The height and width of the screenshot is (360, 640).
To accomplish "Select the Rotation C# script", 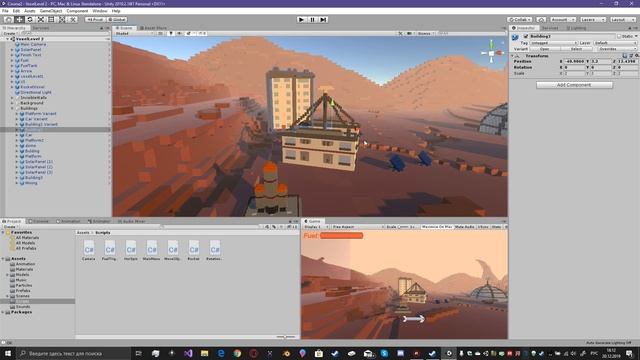I will [x=215, y=250].
